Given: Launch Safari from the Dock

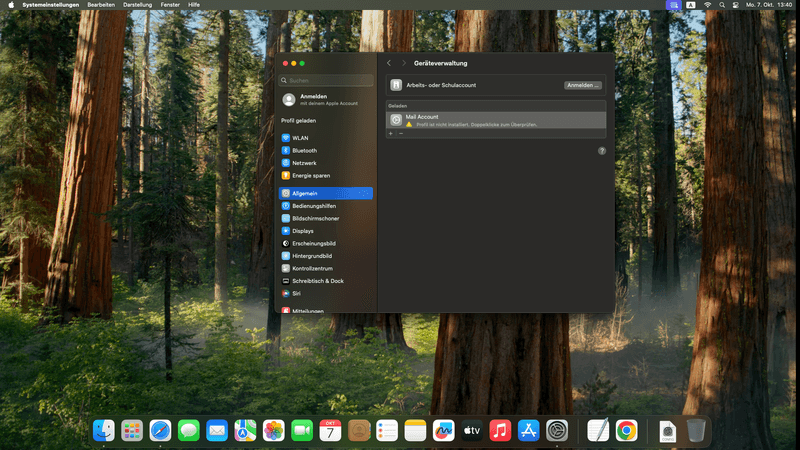Looking at the screenshot, I should click(x=160, y=430).
